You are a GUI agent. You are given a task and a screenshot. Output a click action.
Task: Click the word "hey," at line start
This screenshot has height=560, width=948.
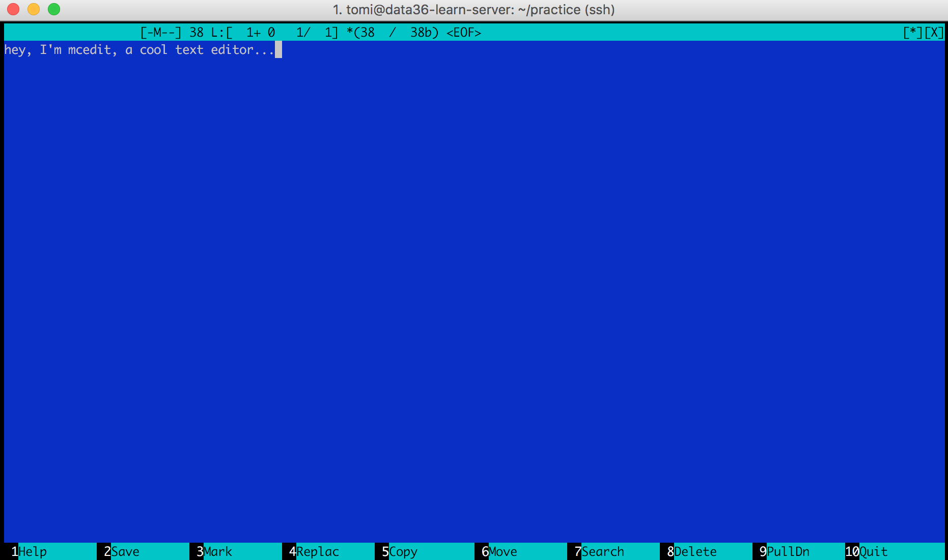point(18,50)
